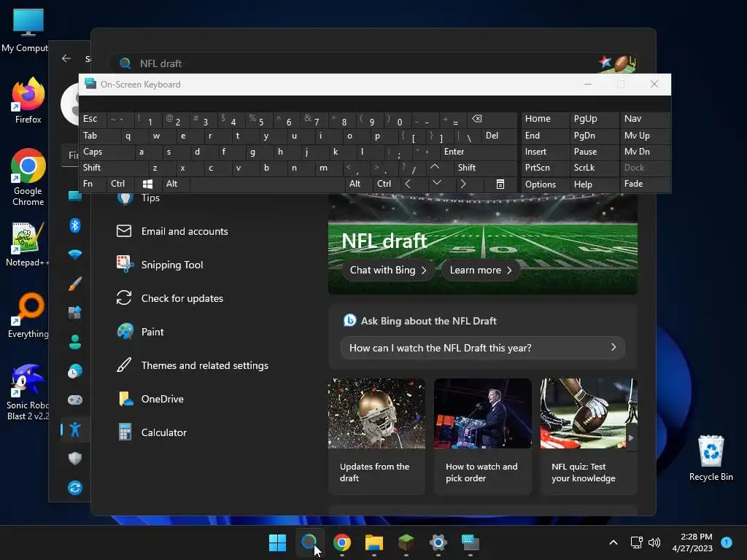Toggle the Nav key on keyboard

(x=645, y=119)
